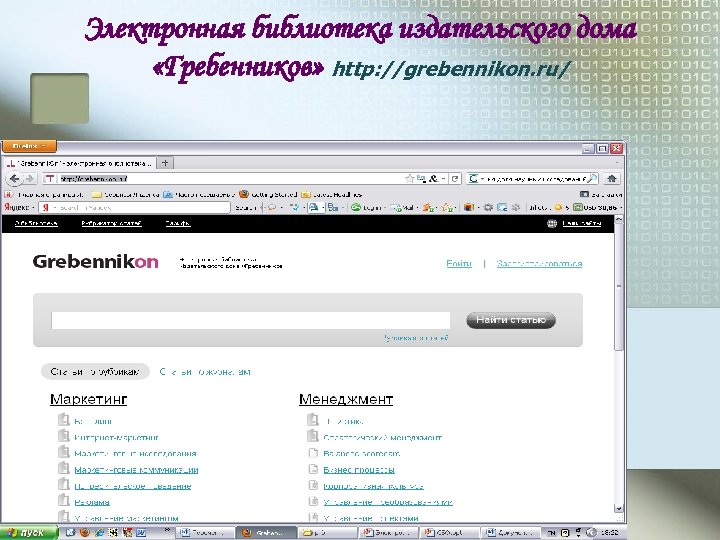This screenshot has width=720, height=540.
Task: Click the http://grebennikon.ru/ text in slide title
Action: (x=451, y=69)
